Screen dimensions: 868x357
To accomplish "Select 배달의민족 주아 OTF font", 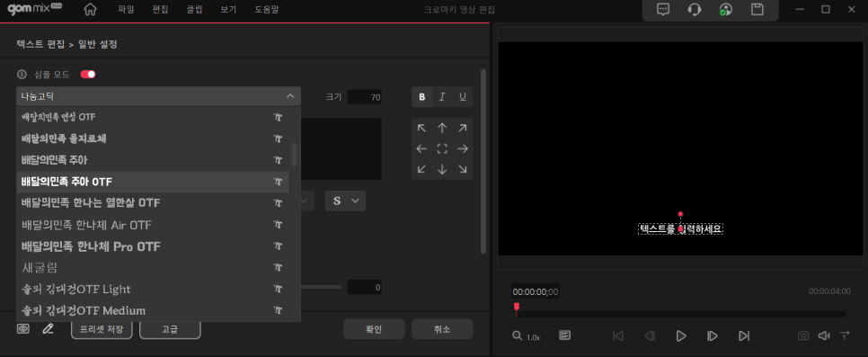I will [153, 182].
